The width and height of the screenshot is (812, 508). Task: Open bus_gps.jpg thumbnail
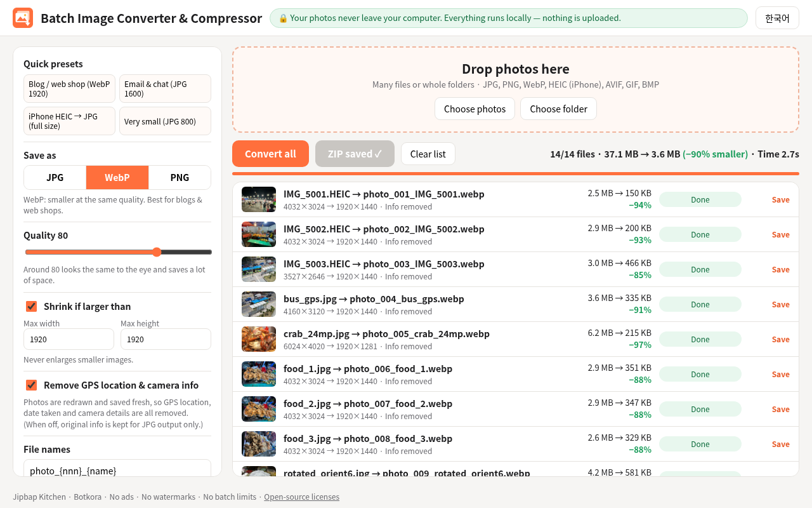point(259,304)
